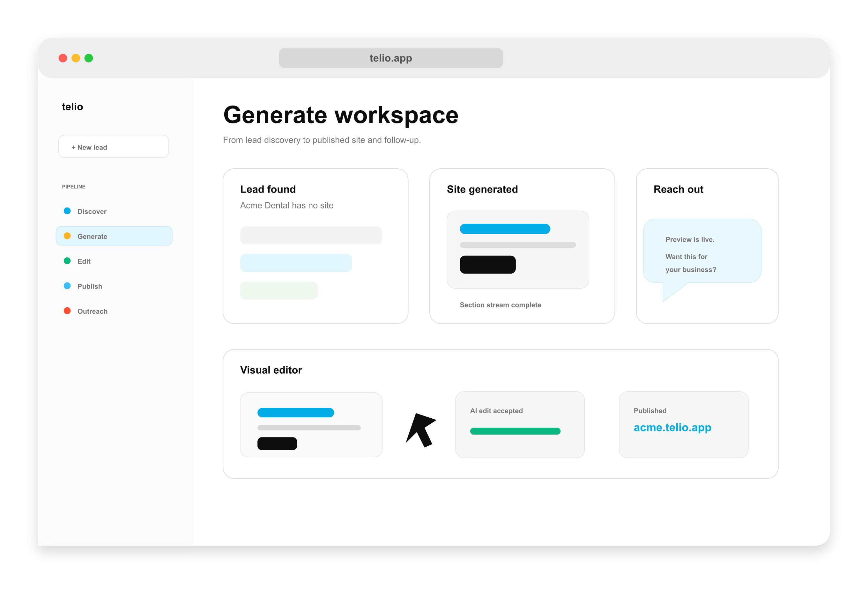Click the telio.app address bar

[x=391, y=58]
